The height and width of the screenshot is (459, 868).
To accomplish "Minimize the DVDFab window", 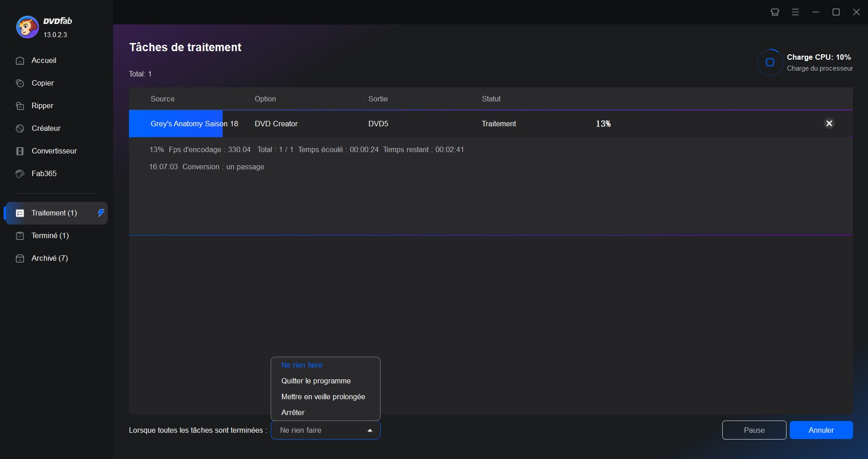I will (x=816, y=12).
